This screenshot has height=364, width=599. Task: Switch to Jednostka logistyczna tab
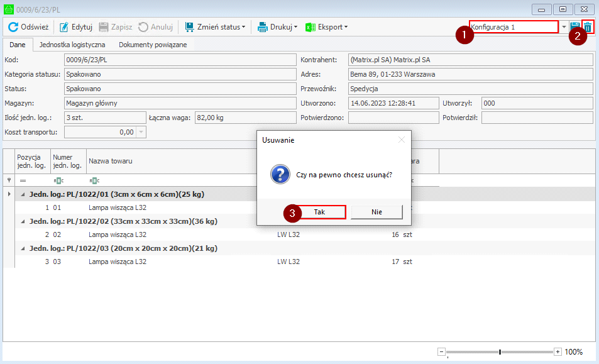tap(72, 45)
